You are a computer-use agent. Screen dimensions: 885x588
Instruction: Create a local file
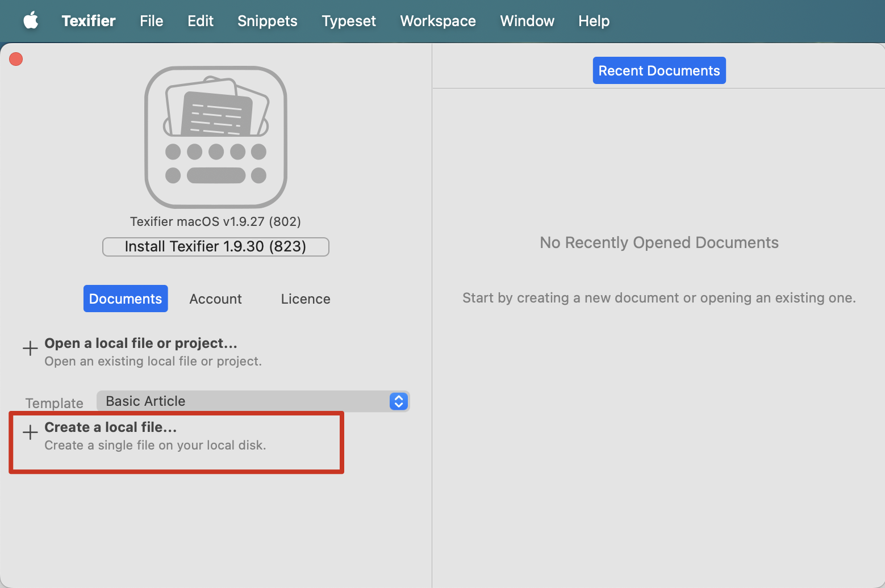(111, 427)
